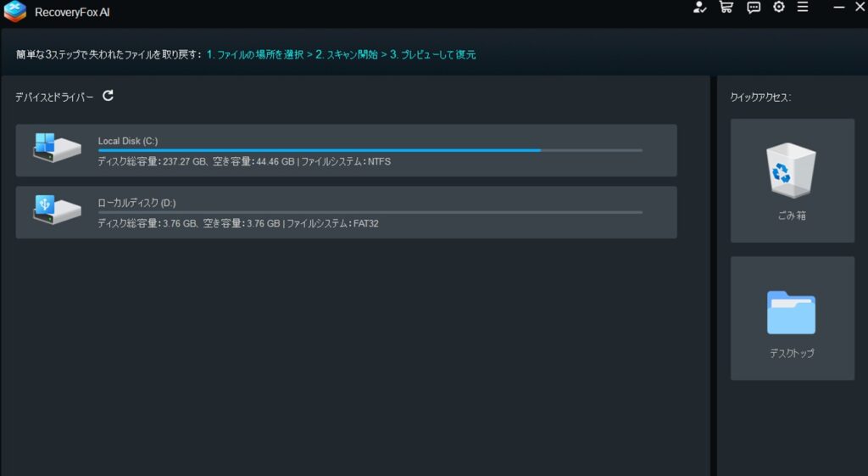Click the RecoveryFox AI logo icon
The height and width of the screenshot is (476, 868).
click(15, 12)
